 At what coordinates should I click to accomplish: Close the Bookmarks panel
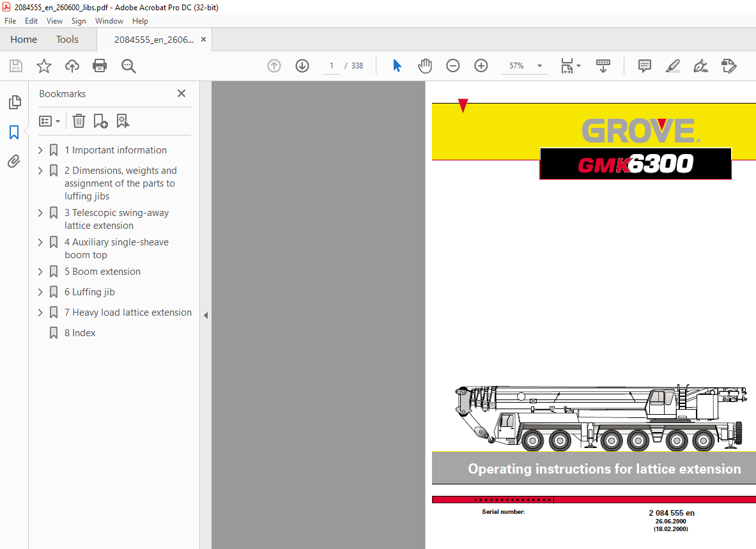181,93
